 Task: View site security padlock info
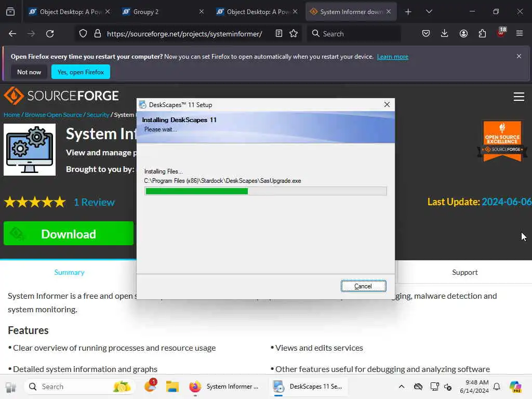click(x=98, y=34)
